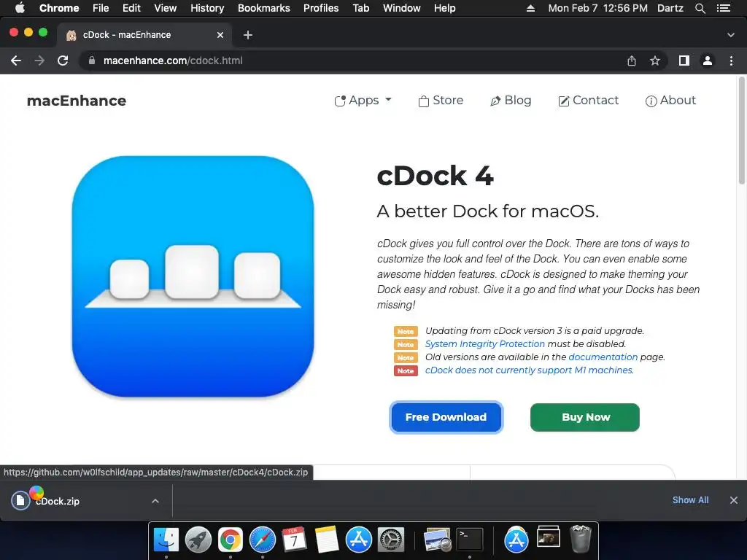The image size is (747, 560).
Task: Open the Profiles menu
Action: [321, 8]
